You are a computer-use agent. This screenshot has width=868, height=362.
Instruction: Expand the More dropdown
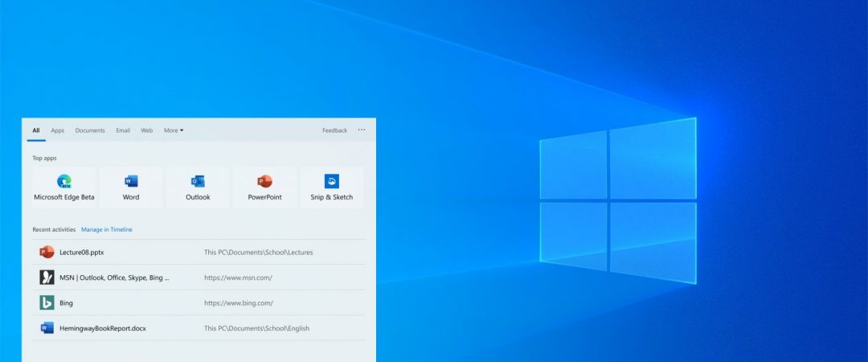coord(174,130)
